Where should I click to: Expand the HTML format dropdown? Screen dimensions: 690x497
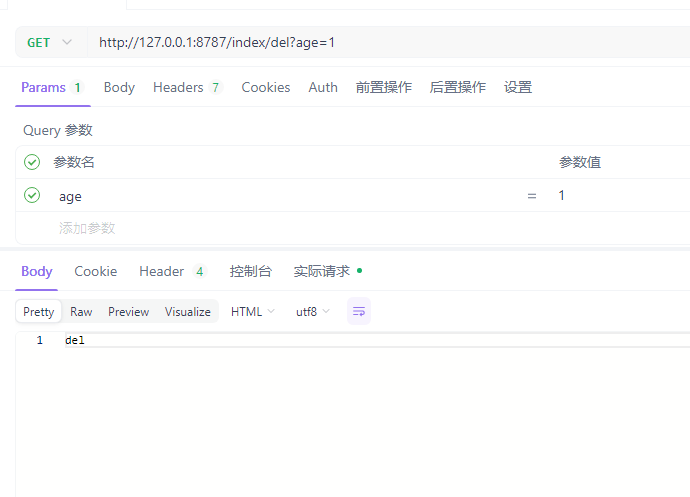(252, 312)
